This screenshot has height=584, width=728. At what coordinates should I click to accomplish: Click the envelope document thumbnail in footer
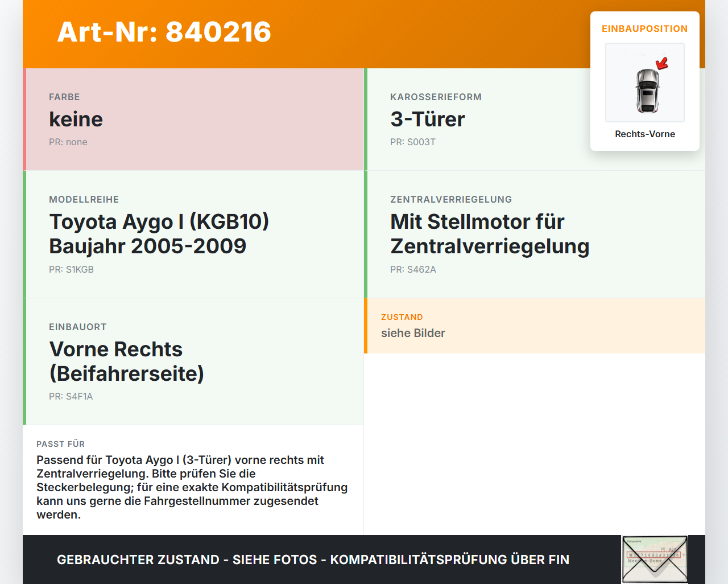[x=655, y=560]
